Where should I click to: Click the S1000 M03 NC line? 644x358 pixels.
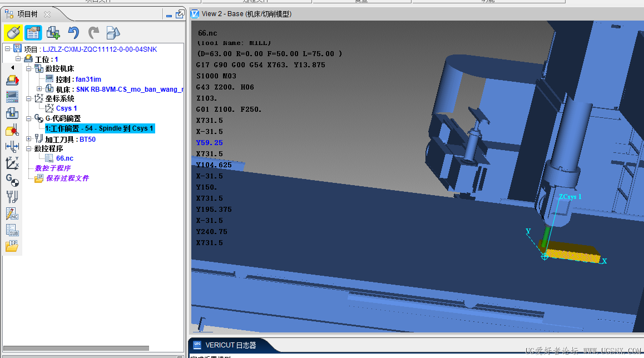[216, 76]
